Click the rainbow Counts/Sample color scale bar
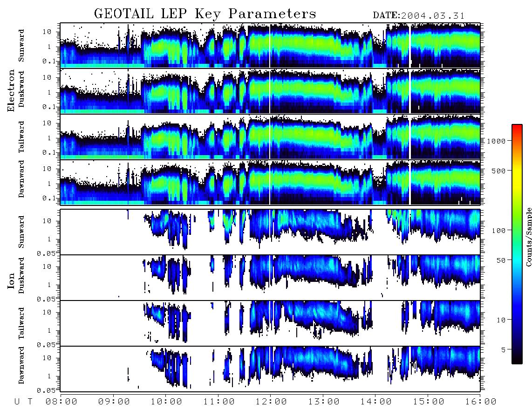This screenshot has width=532, height=410. point(517,244)
